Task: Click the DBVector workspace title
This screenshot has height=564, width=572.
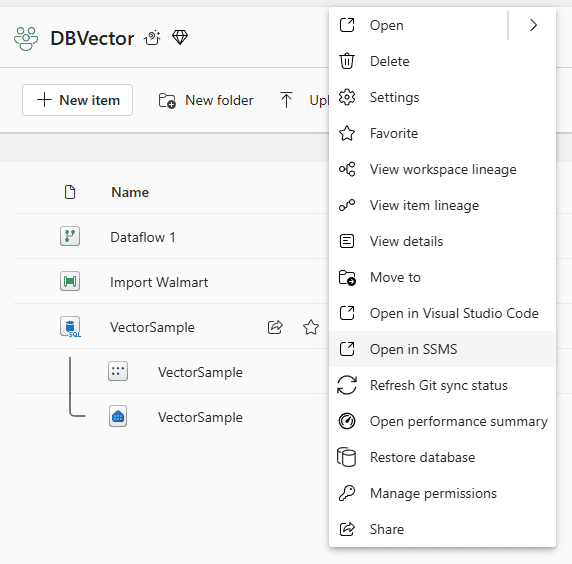Action: coord(92,38)
